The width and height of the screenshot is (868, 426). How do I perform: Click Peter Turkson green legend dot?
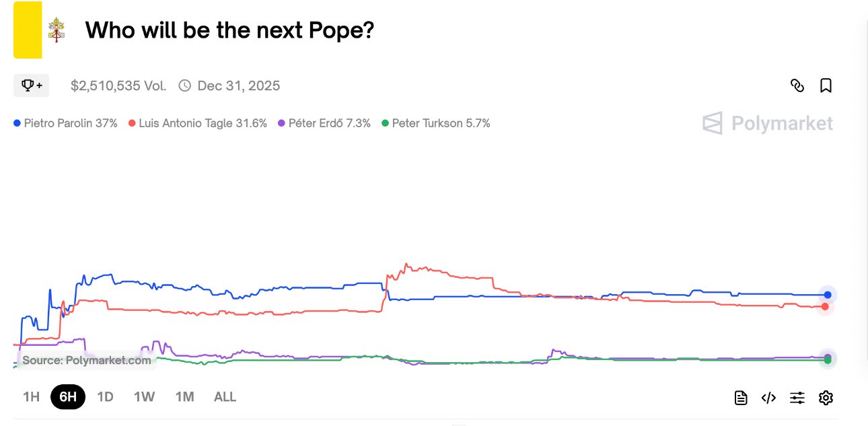pyautogui.click(x=385, y=123)
